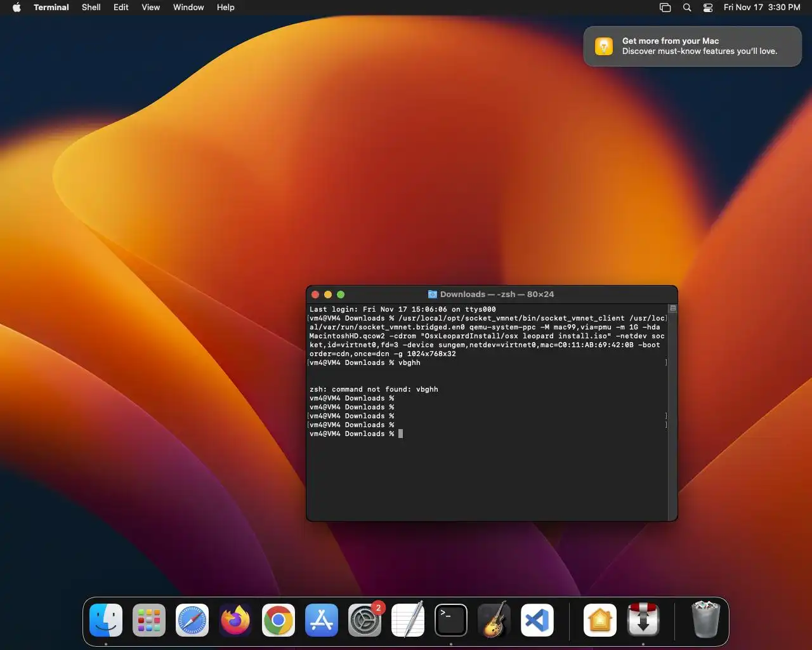Click 'zsh: command not found: vbghh' line

(374, 390)
